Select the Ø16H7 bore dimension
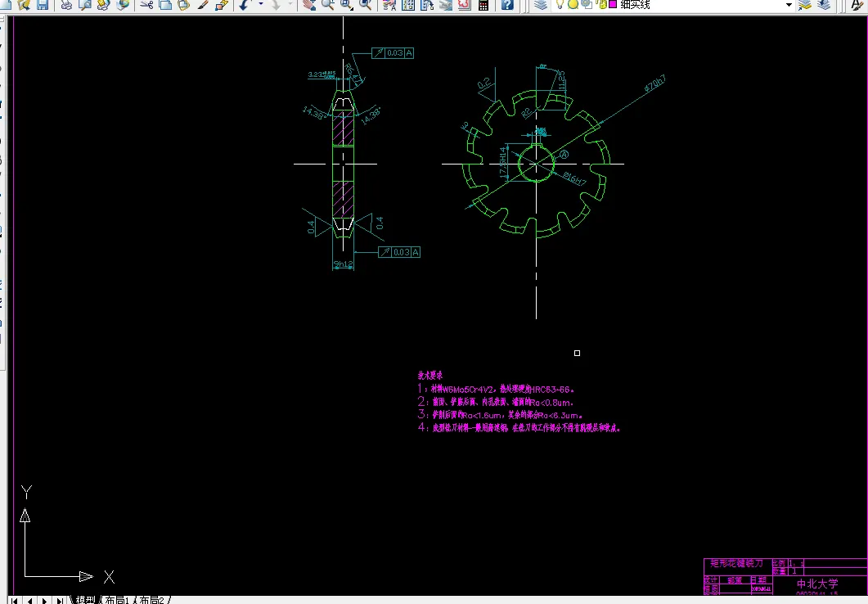 (x=574, y=178)
